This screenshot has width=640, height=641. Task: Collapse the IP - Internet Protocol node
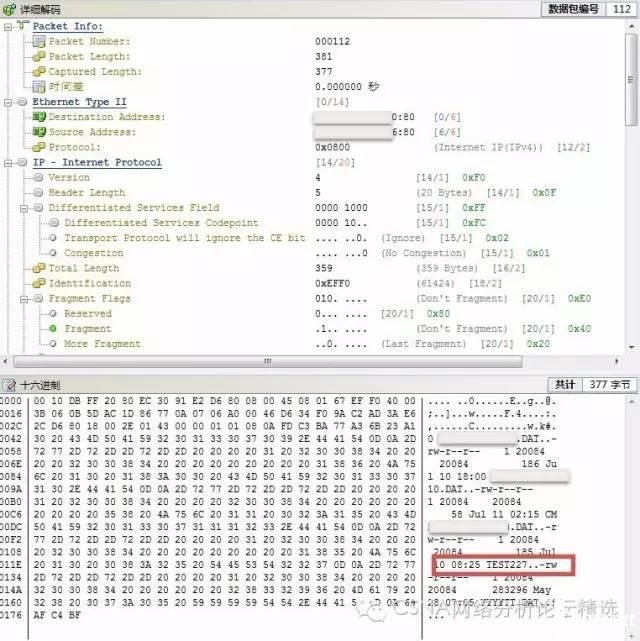point(9,162)
